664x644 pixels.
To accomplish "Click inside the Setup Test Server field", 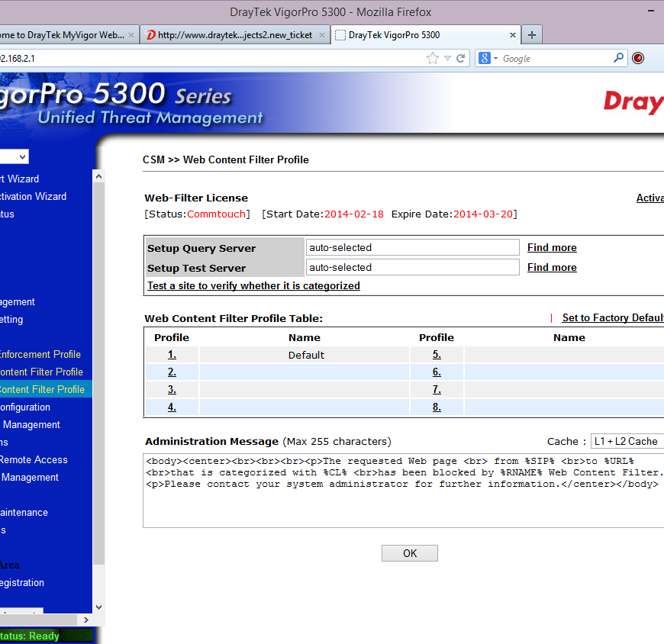I will point(412,268).
